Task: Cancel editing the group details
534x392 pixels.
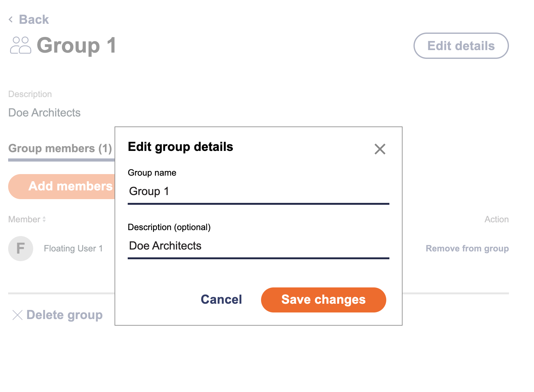Action: (x=221, y=300)
